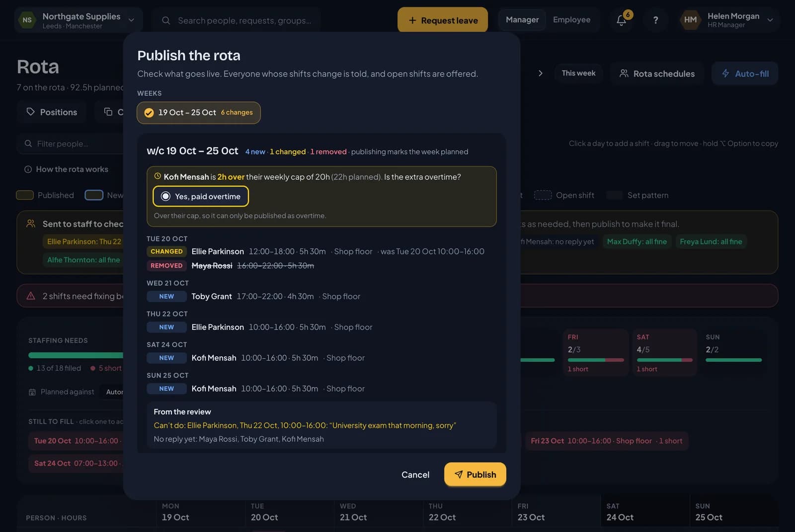This screenshot has height=532, width=795.
Task: Click the info icon beside How the rota works
Action: point(28,169)
